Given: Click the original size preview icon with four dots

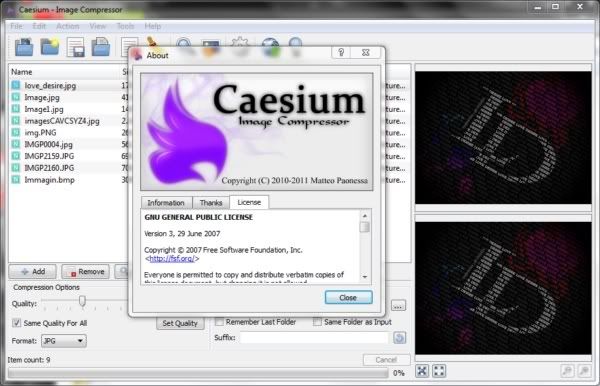Looking at the screenshot, I should [439, 371].
